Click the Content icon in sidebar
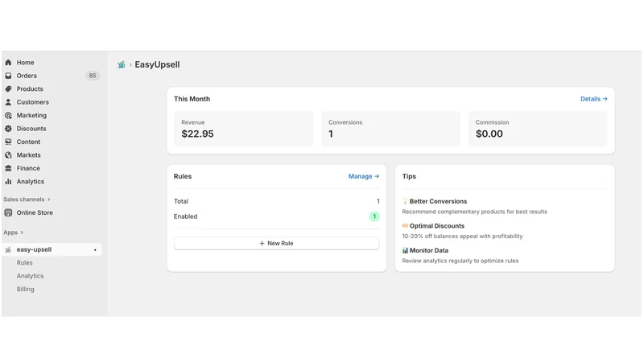 8,142
